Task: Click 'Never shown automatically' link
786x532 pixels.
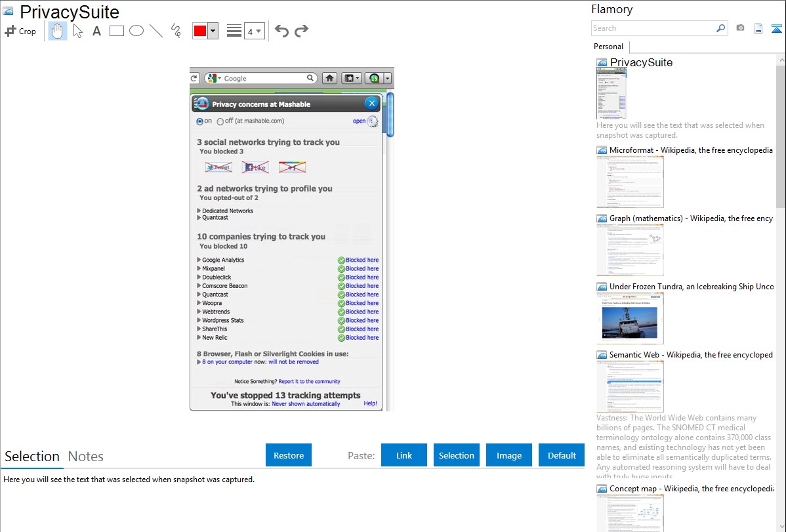Action: (x=306, y=404)
